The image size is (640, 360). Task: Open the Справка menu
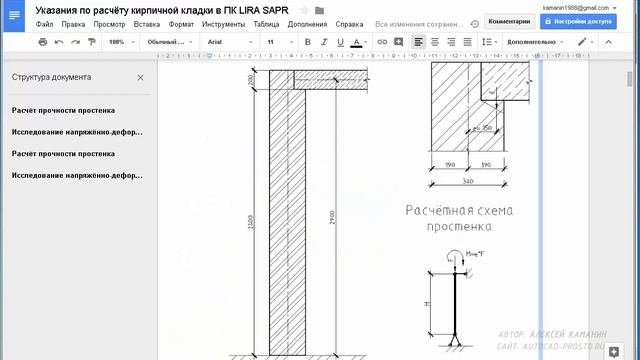[349, 24]
